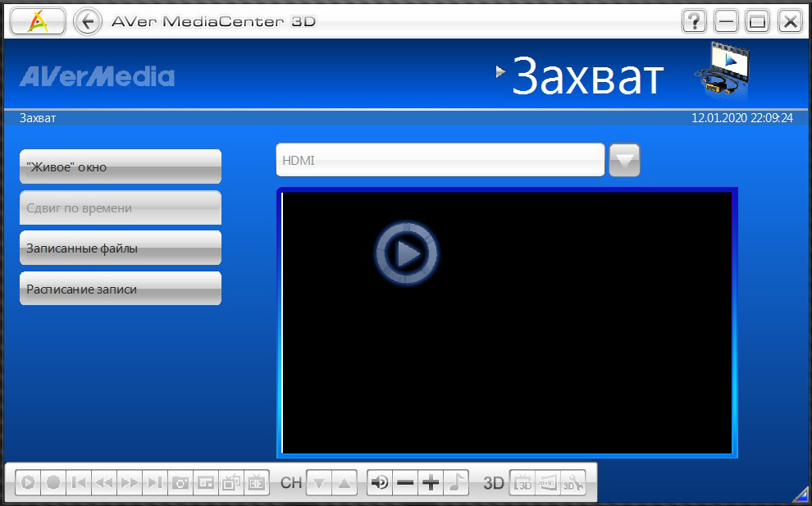Toggle picture-in-picture mode icon
812x506 pixels.
206,483
